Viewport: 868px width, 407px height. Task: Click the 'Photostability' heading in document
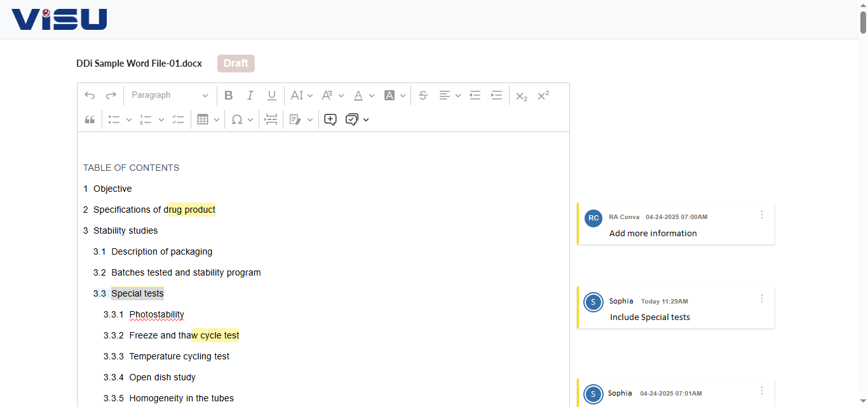(156, 314)
